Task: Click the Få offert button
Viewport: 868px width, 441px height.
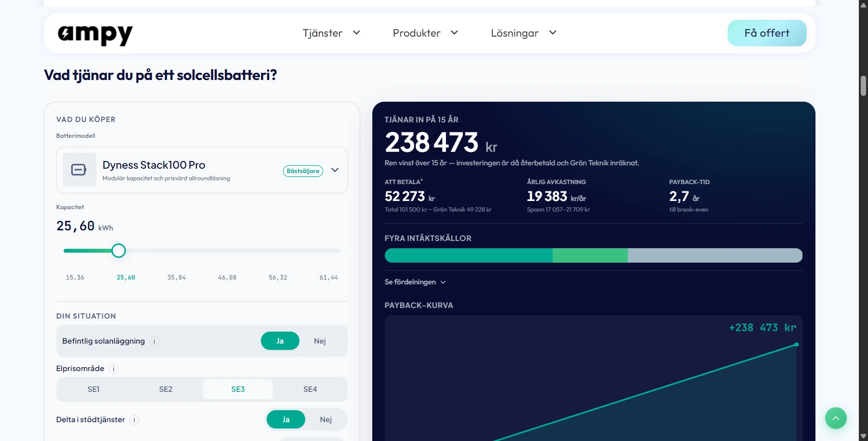Action: [767, 33]
